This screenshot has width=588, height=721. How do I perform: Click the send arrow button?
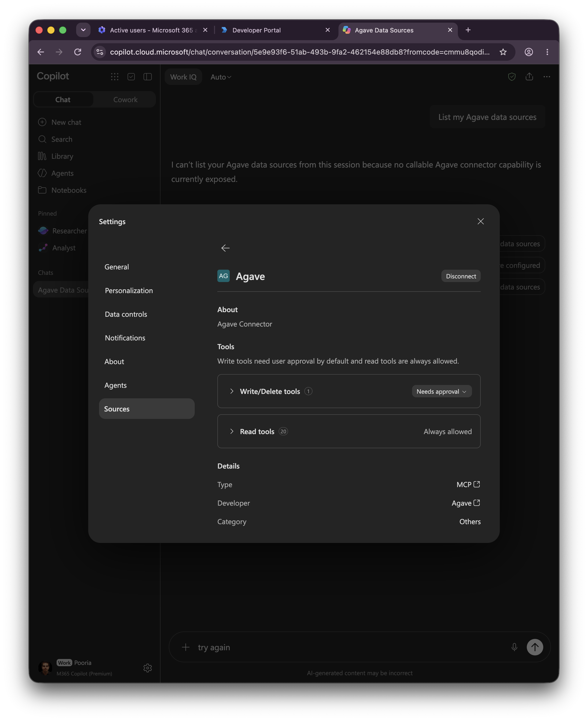click(x=534, y=647)
